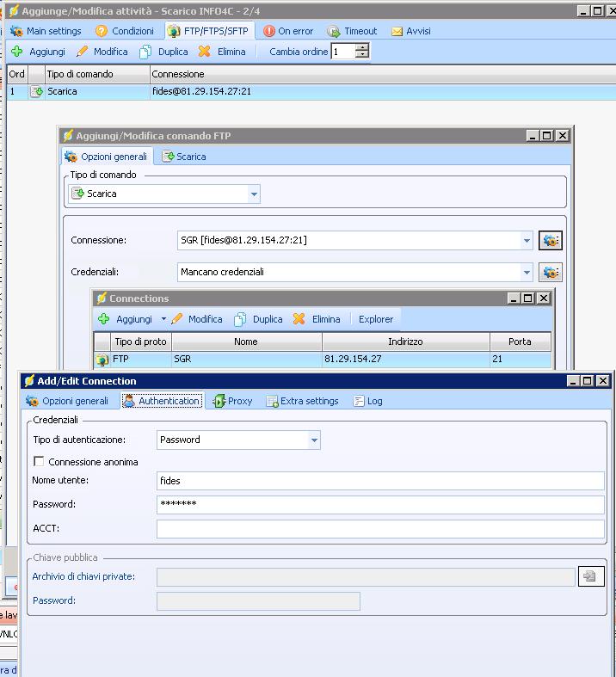Increase the Cambia ordine spinner value
This screenshot has height=677, width=616.
(362, 48)
